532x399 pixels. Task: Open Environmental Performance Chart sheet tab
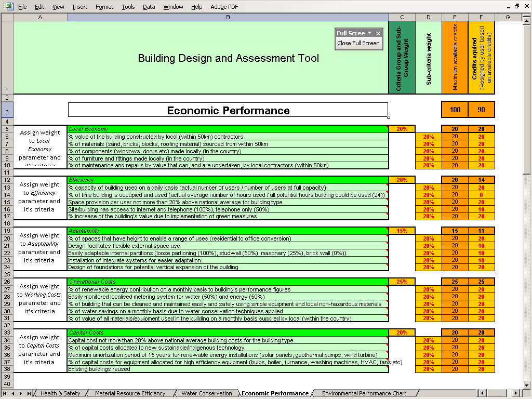click(x=364, y=393)
